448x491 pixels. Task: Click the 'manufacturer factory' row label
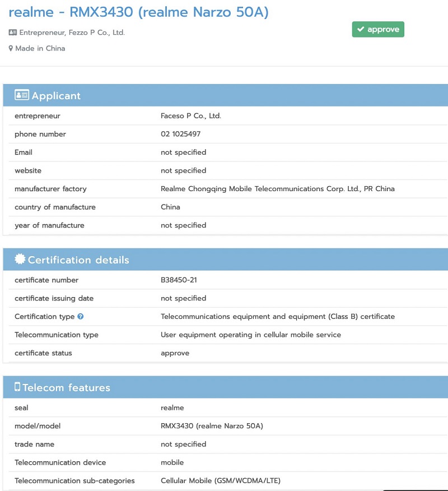(x=50, y=189)
